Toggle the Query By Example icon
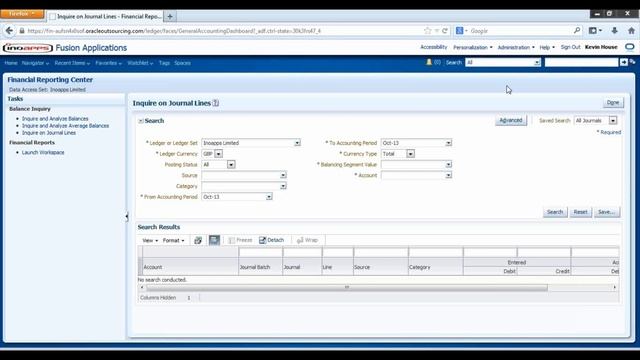Screen dimensions: 640x360 [x=214, y=240]
